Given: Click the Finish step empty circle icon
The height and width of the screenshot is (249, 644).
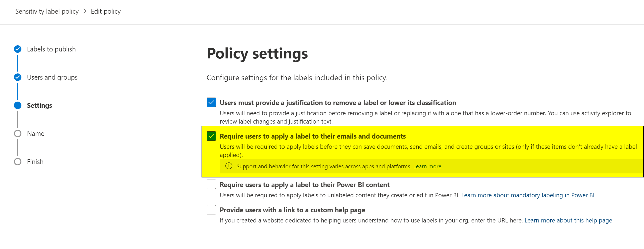Looking at the screenshot, I should pyautogui.click(x=18, y=162).
